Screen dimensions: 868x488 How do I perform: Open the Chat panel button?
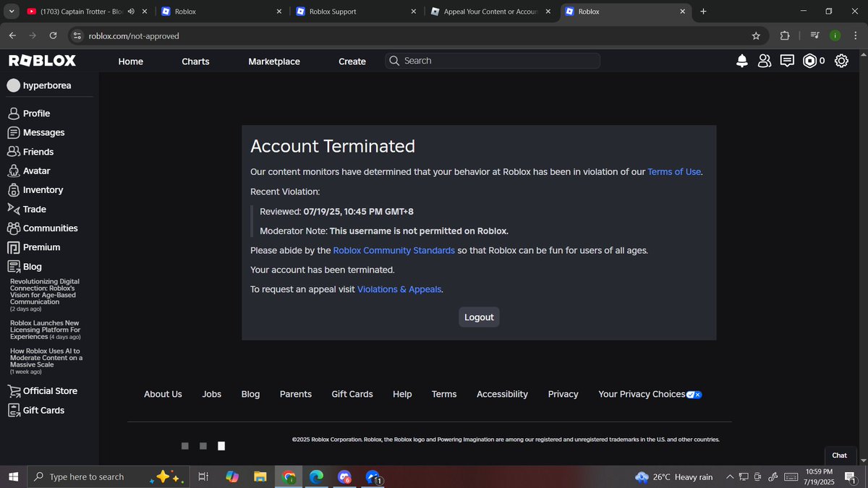(x=839, y=455)
